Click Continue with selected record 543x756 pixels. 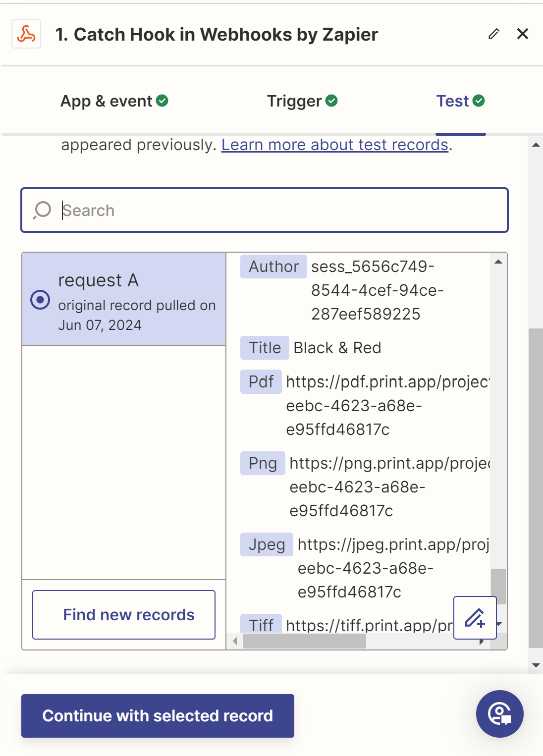158,716
